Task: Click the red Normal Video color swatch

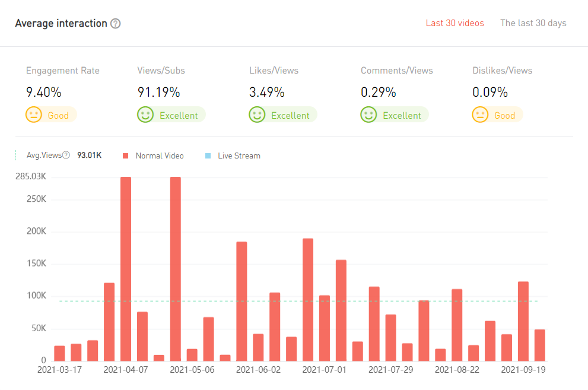Action: 126,156
